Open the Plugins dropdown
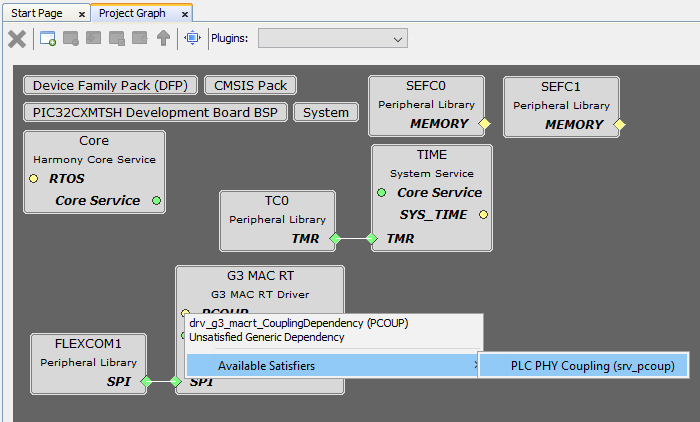 333,38
